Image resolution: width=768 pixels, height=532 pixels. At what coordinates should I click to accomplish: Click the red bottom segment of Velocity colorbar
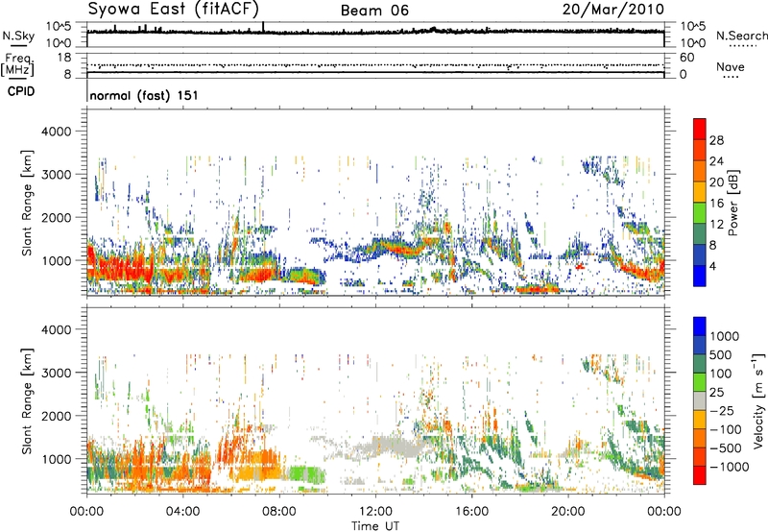pos(700,475)
